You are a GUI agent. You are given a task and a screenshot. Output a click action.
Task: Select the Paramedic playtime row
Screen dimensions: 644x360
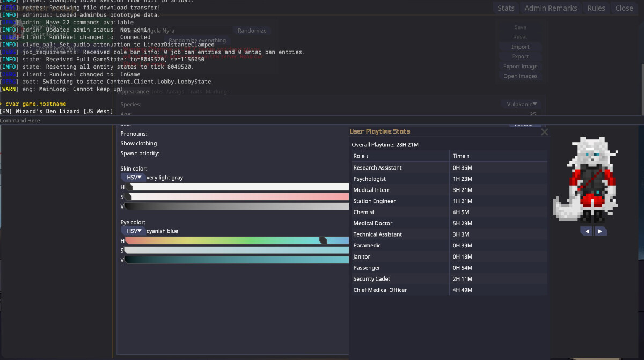tap(448, 246)
